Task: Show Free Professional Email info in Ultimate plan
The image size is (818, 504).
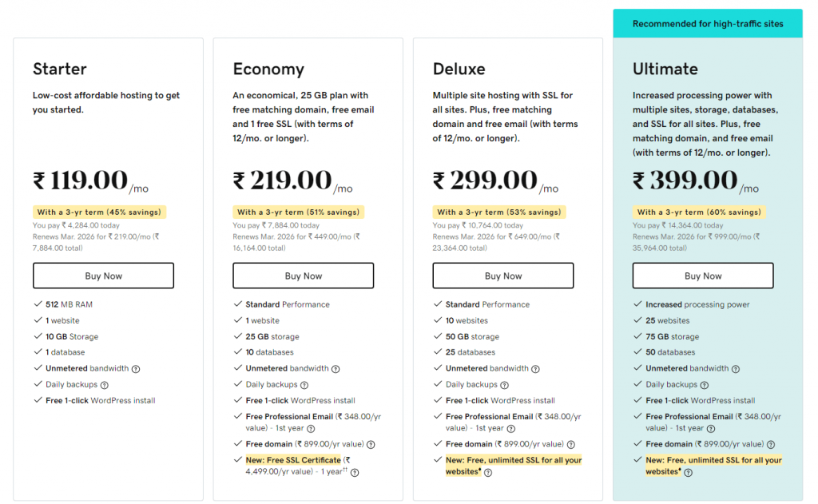Action: 711,429
